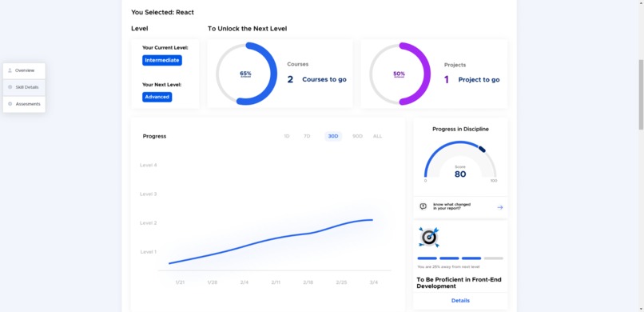Select the 30D progress range
Screen dimensions: 644x312
[333, 137]
